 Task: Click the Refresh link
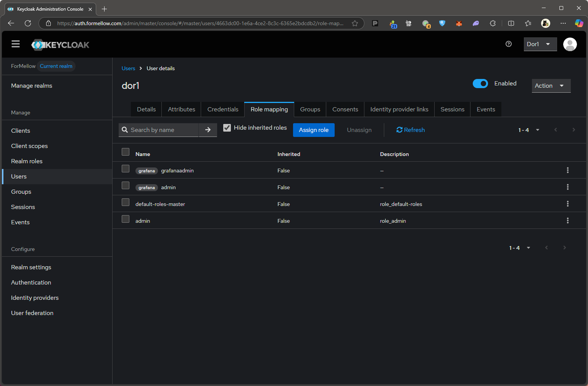coord(411,130)
